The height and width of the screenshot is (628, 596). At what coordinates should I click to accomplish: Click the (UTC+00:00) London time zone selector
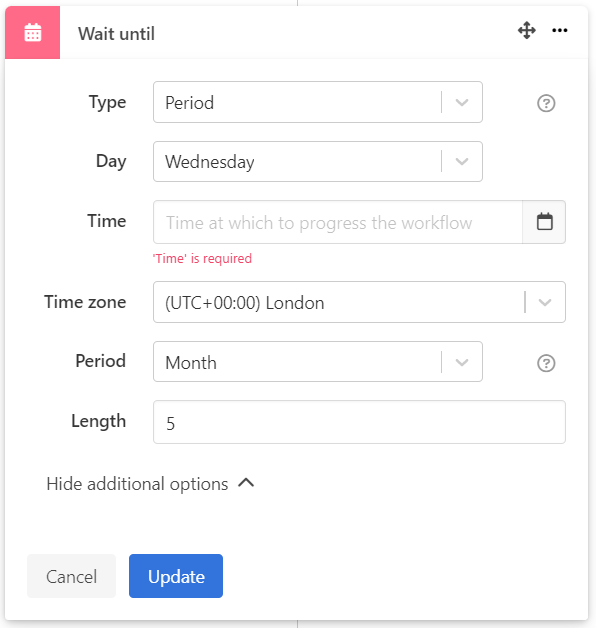[x=359, y=302]
